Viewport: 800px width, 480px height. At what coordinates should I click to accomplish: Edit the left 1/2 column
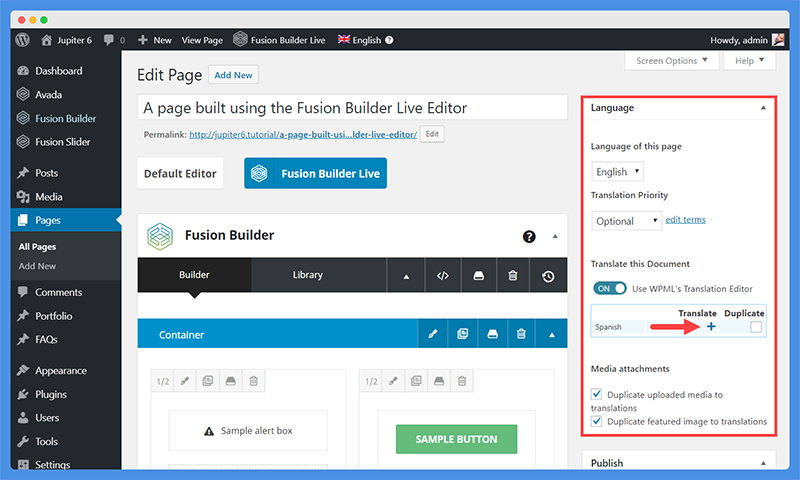[185, 381]
